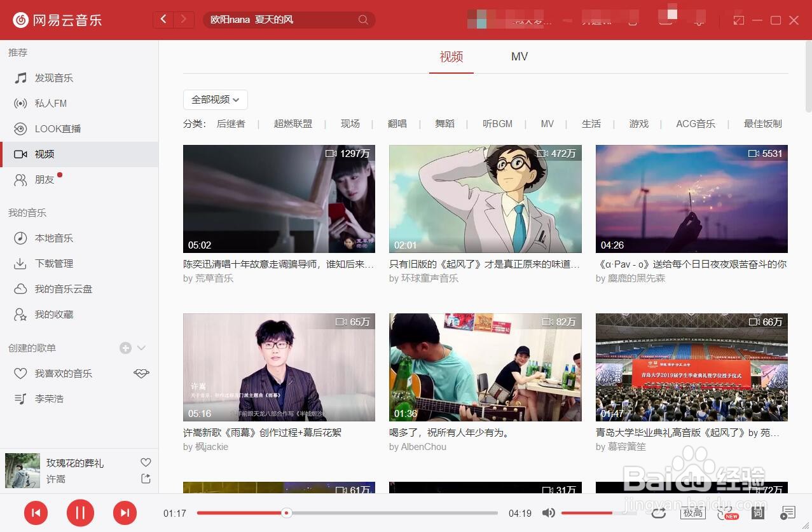Screen dimensions: 812x532
Task: Pause the current song
Action: (x=80, y=513)
